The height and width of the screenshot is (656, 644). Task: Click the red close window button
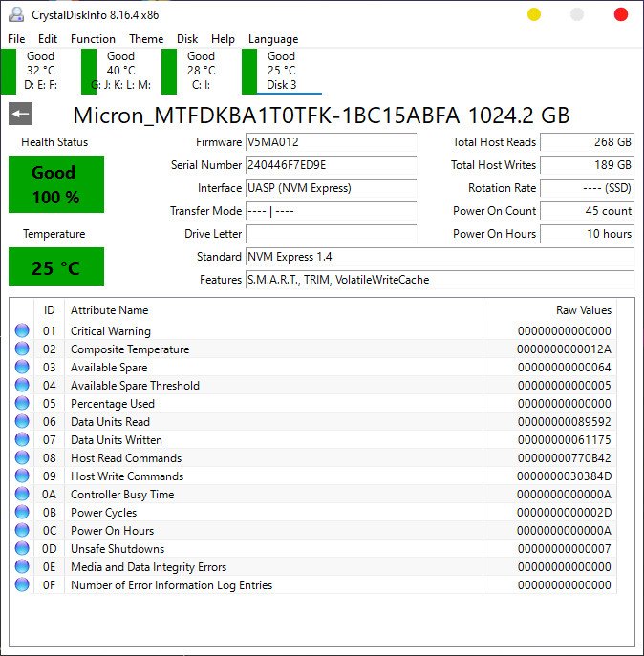(620, 14)
